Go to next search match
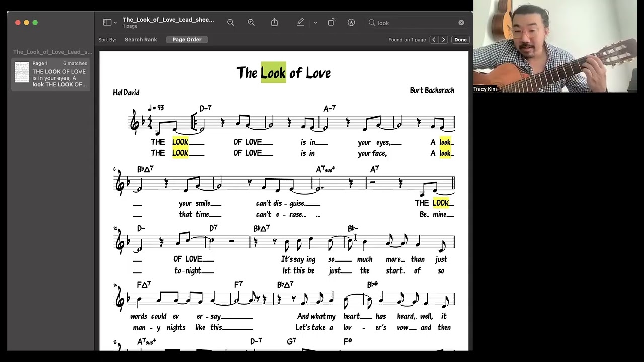The height and width of the screenshot is (362, 644). (443, 39)
